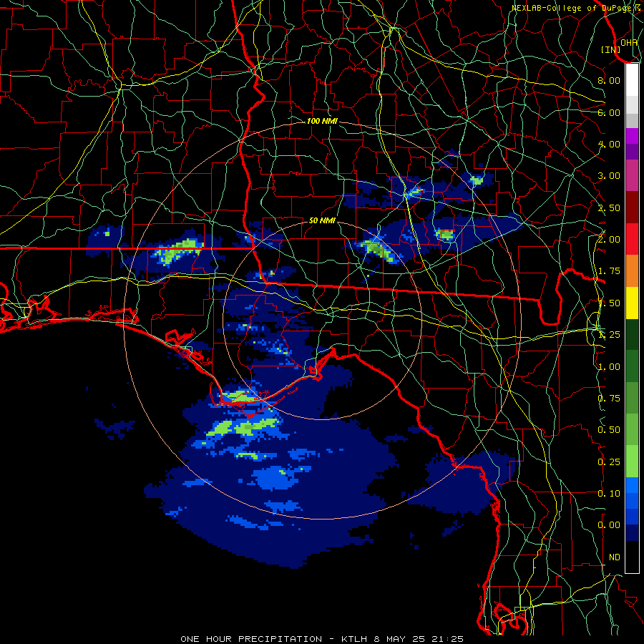Select the bright red legend swatch
Viewport: 644px width, 644px height.
point(632,240)
